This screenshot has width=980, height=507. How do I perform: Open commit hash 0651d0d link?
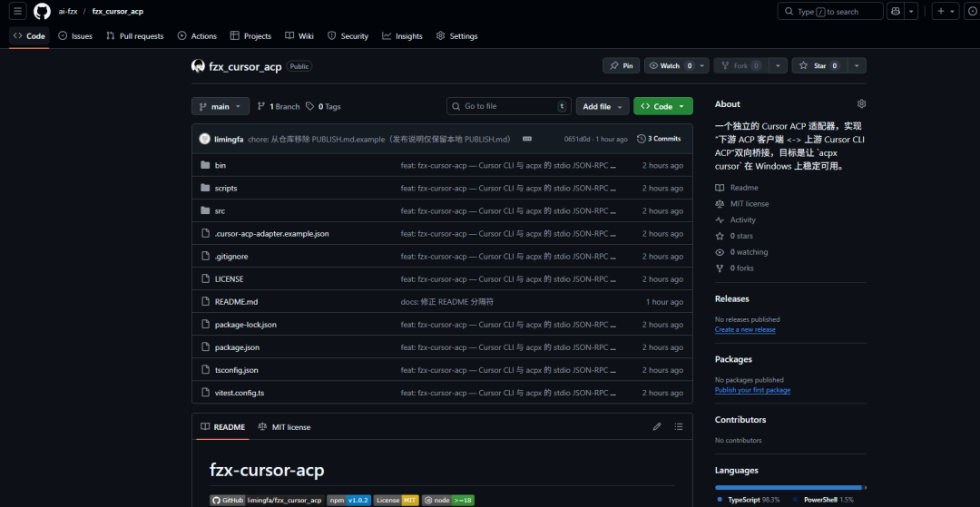tap(577, 140)
